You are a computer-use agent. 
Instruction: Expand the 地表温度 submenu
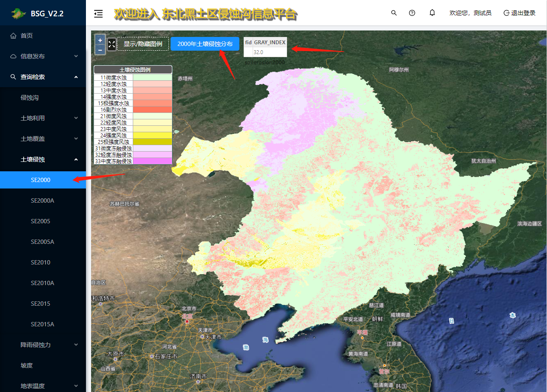pyautogui.click(x=43, y=386)
